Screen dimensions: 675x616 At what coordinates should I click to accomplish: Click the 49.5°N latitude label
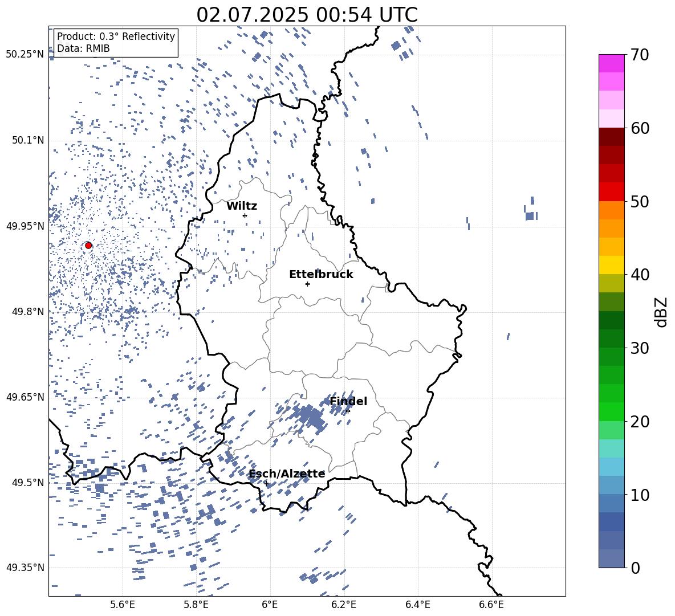[x=28, y=483]
